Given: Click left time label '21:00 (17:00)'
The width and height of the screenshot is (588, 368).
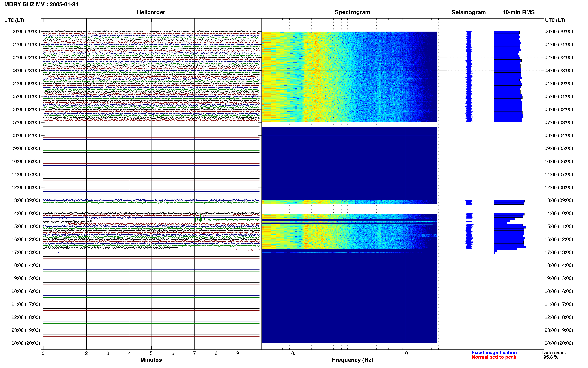Looking at the screenshot, I should pos(26,304).
